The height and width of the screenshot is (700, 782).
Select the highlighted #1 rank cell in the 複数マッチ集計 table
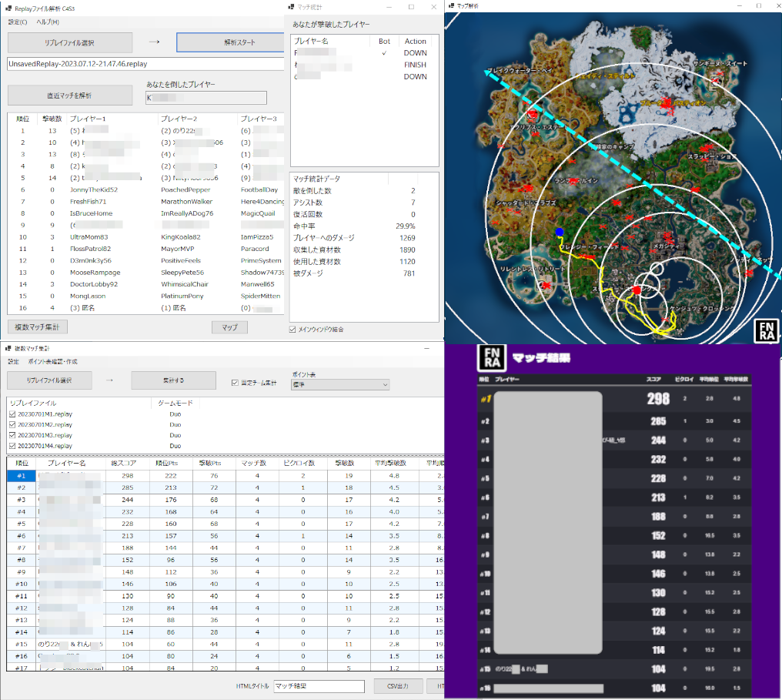(22, 476)
